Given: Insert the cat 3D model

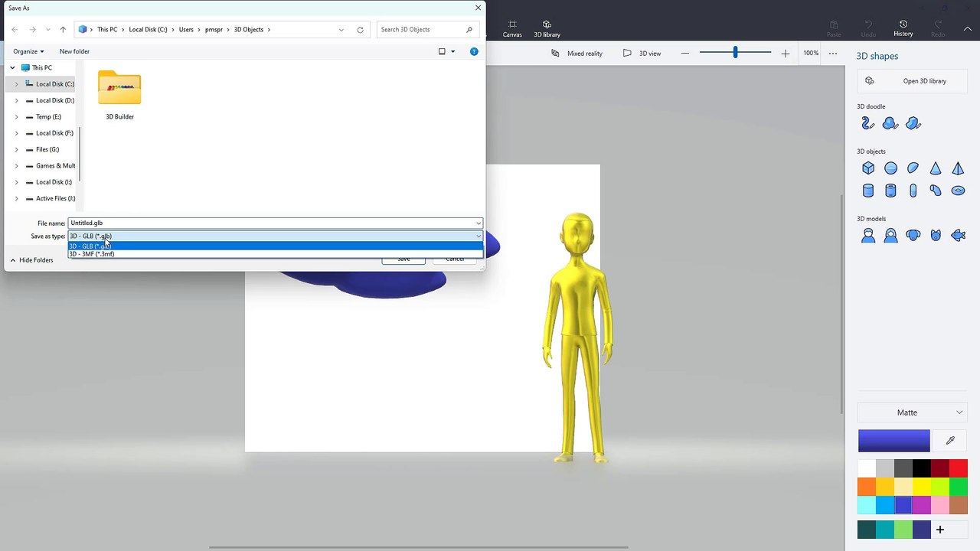Looking at the screenshot, I should click(936, 236).
